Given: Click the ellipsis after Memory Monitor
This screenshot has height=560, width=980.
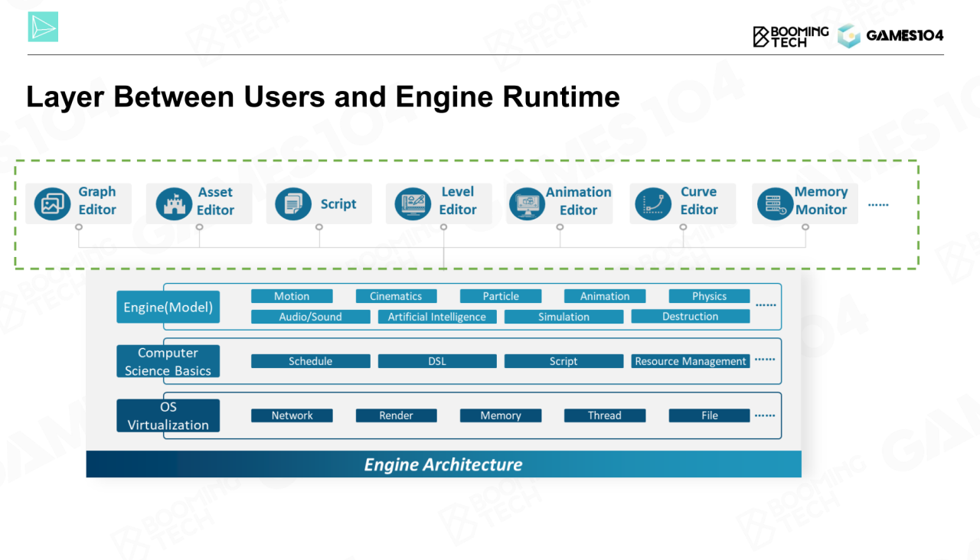Looking at the screenshot, I should [x=877, y=205].
